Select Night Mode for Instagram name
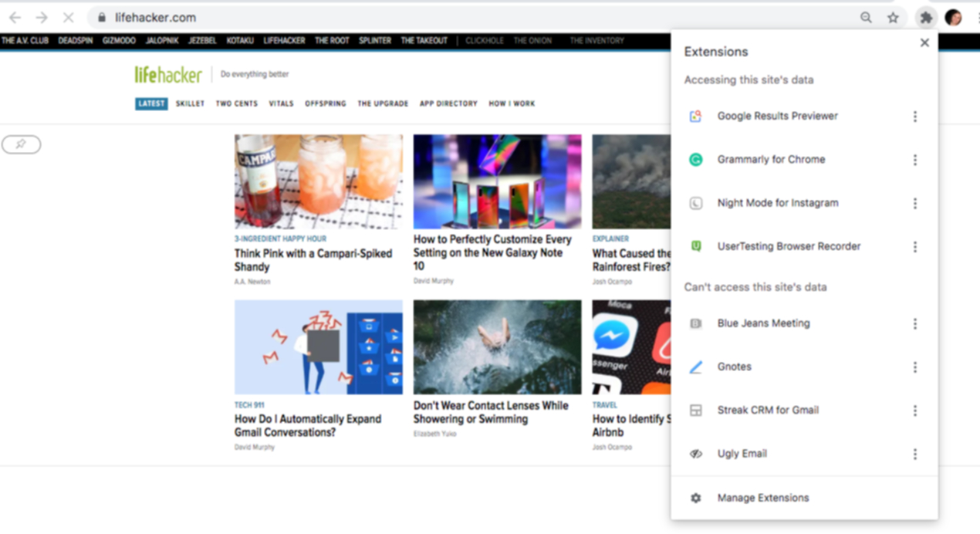Screen dimensions: 980x534 click(778, 203)
